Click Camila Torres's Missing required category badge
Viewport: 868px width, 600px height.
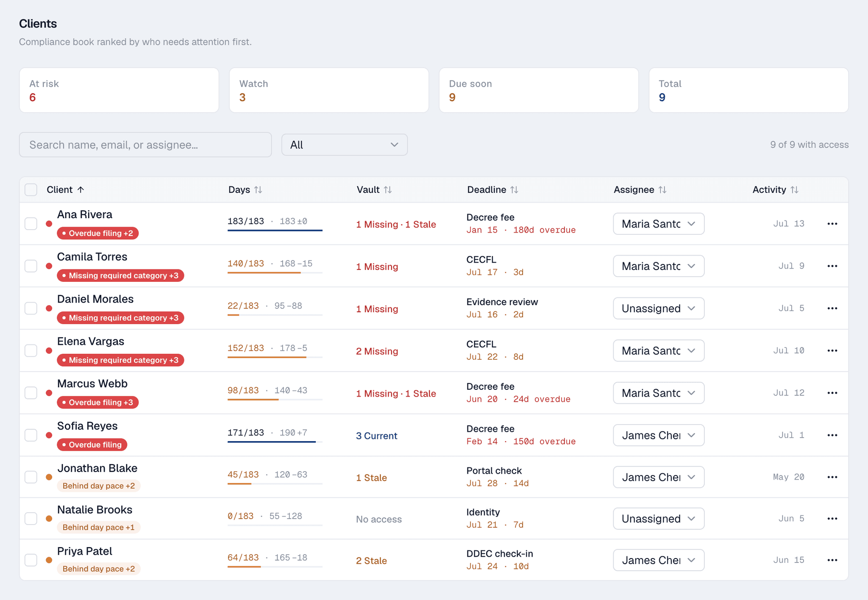pos(120,275)
